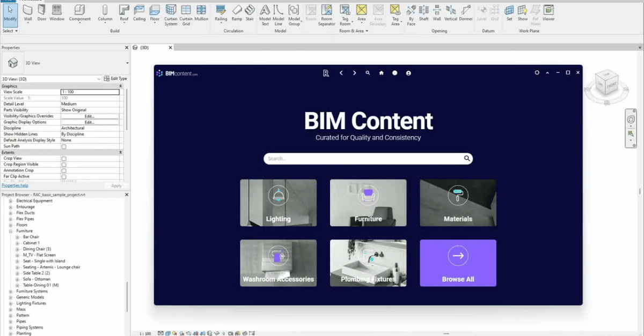Toggle Crop Region Visible checkbox

64,165
